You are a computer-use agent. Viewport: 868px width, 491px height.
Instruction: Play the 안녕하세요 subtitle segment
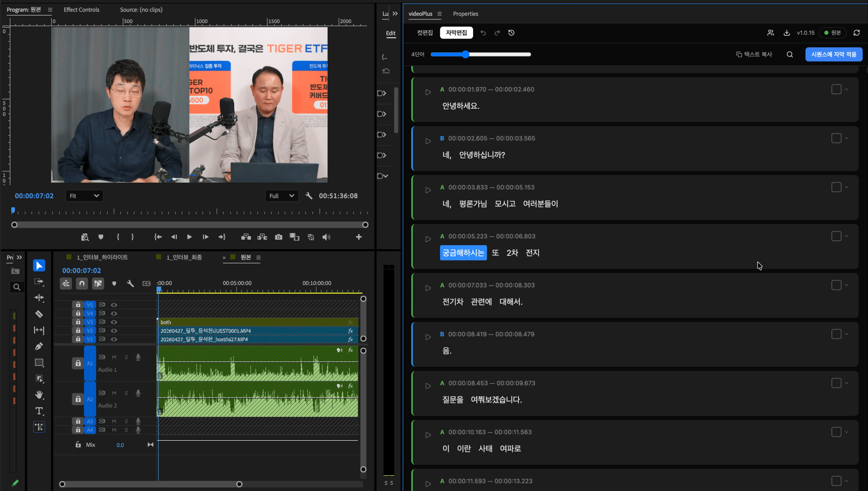(x=428, y=92)
